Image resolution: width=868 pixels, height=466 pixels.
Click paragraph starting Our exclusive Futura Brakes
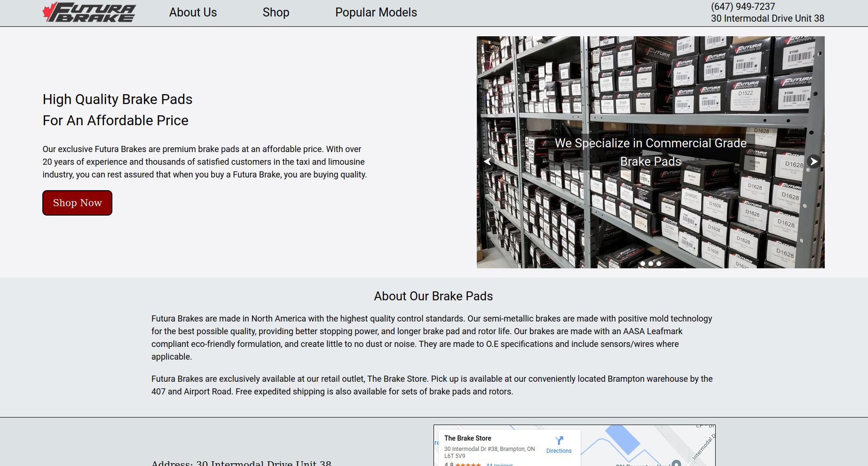pyautogui.click(x=205, y=162)
